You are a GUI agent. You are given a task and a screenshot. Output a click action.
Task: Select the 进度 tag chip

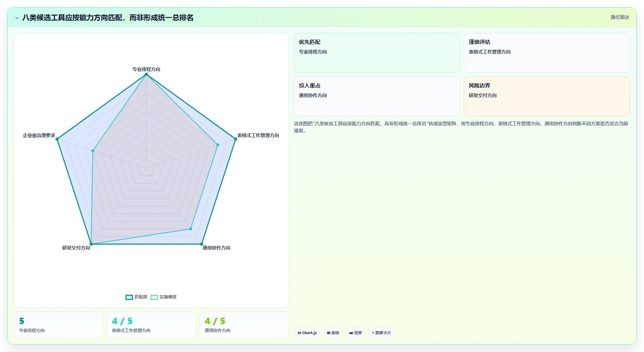tap(356, 333)
